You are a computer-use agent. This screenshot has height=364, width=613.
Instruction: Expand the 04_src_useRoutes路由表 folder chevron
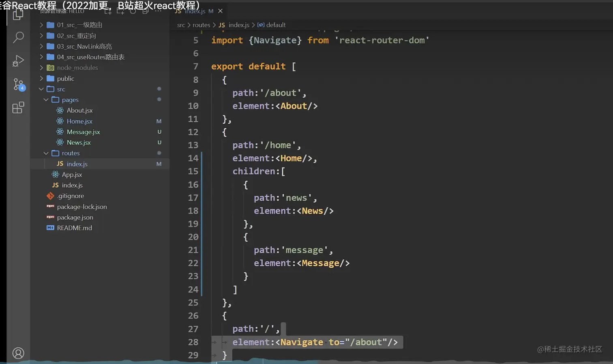(41, 57)
